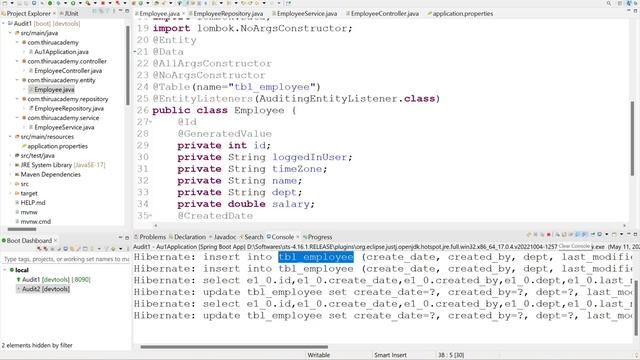The height and width of the screenshot is (360, 640).
Task: Click Remove Launch grey X icon in Console
Action: [536, 234]
